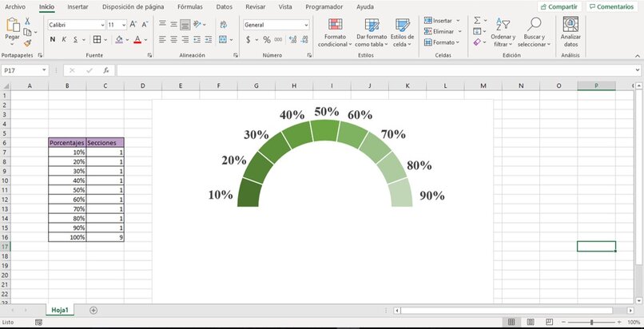Screen dimensions: 644x329
Task: Click the Comentarios button
Action: coord(614,6)
